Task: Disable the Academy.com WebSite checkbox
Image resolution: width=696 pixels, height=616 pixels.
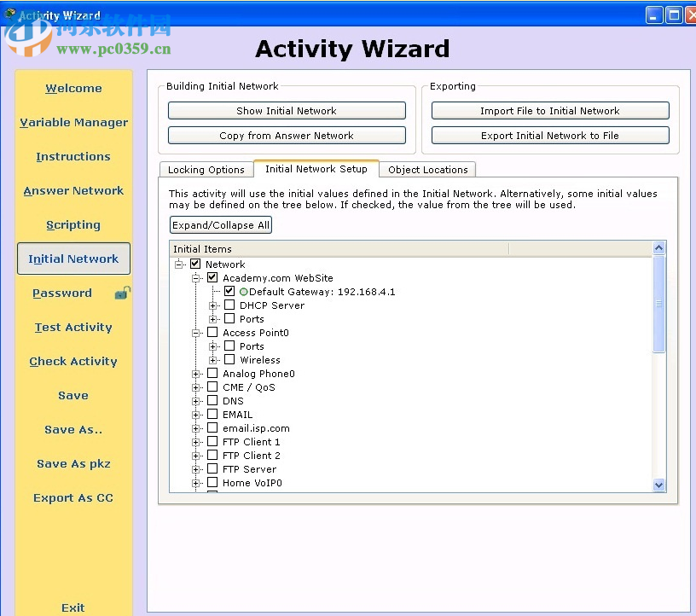Action: [212, 277]
